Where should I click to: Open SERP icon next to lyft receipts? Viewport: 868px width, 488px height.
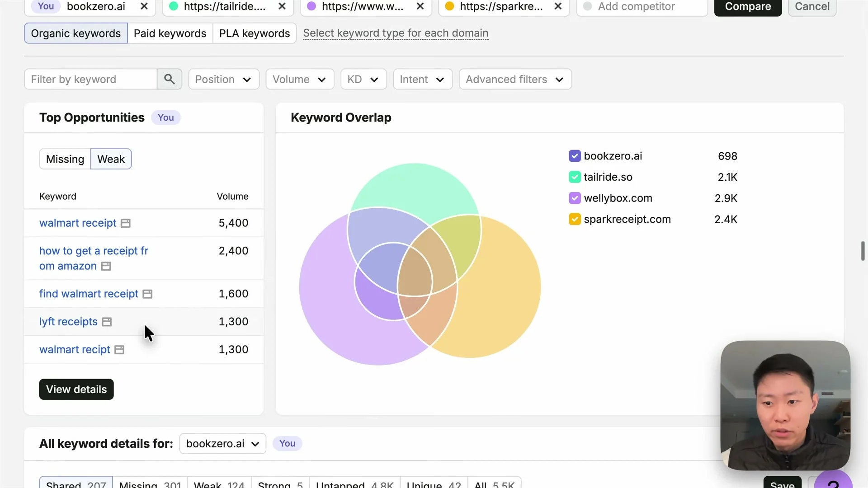coord(107,322)
